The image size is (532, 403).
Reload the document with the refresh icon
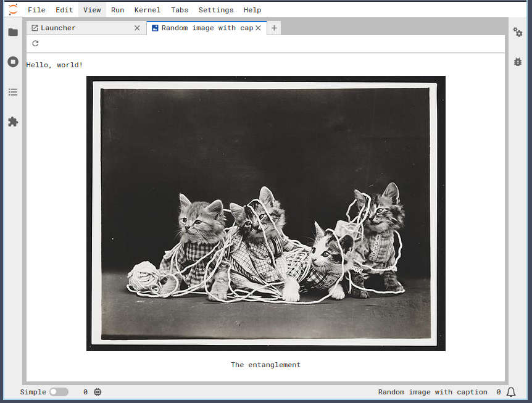(35, 43)
